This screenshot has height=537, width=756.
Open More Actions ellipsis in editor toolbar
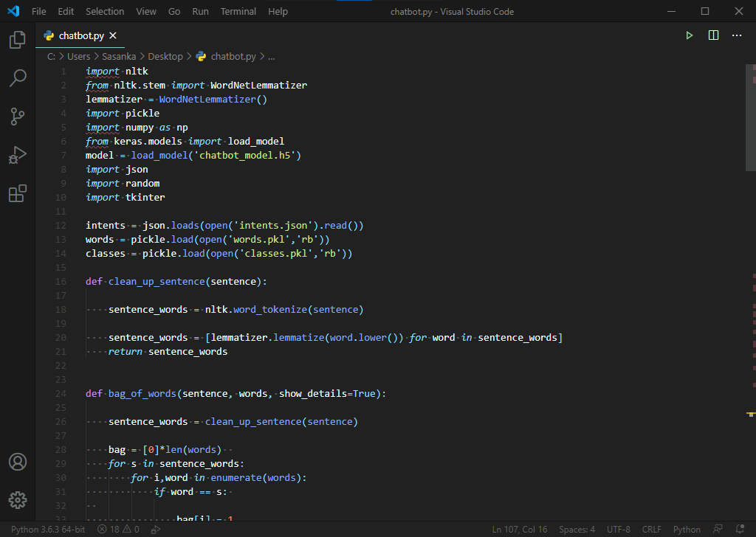coord(737,35)
